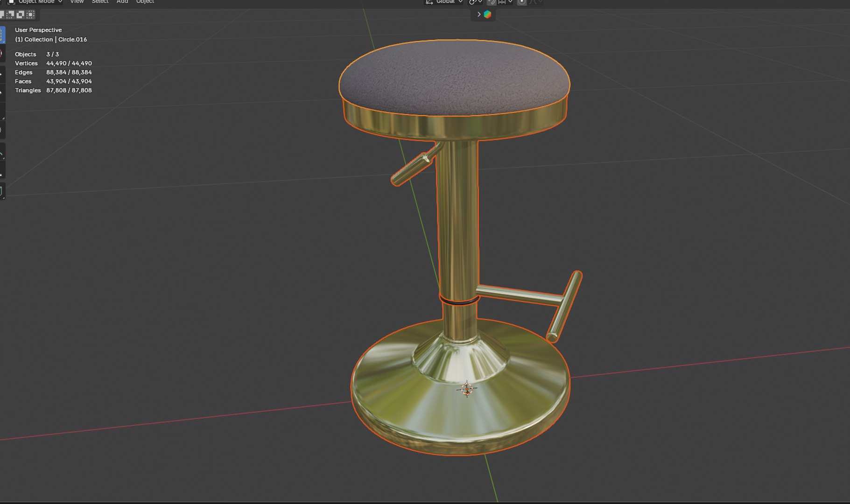
Task: Open the Object menu
Action: click(x=145, y=2)
